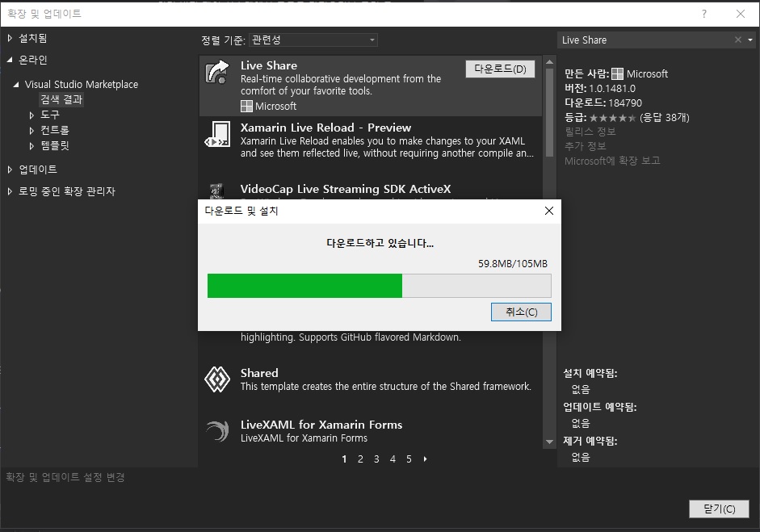Open the sort by 관련성 dropdown
This screenshot has width=760, height=532.
pyautogui.click(x=313, y=40)
